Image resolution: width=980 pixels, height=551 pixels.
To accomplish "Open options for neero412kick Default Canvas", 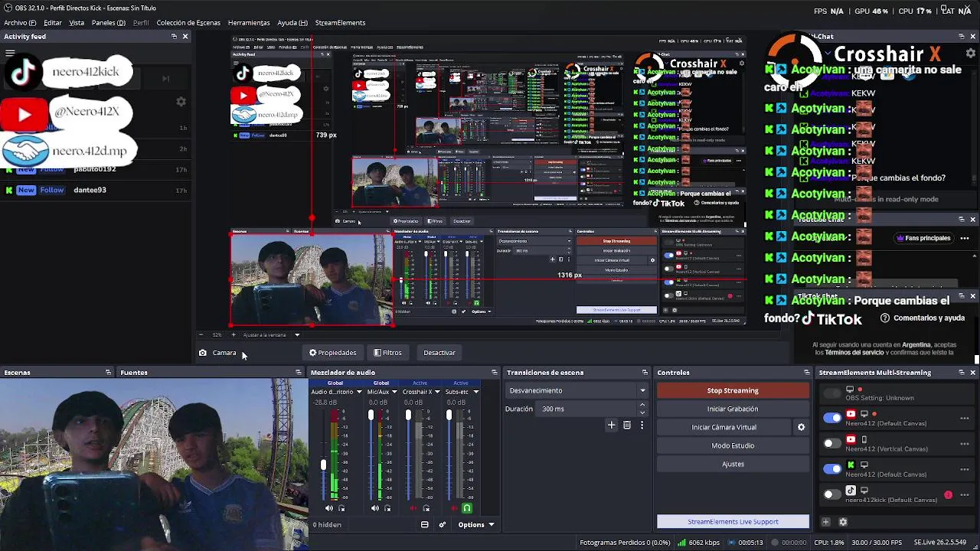I will point(964,495).
